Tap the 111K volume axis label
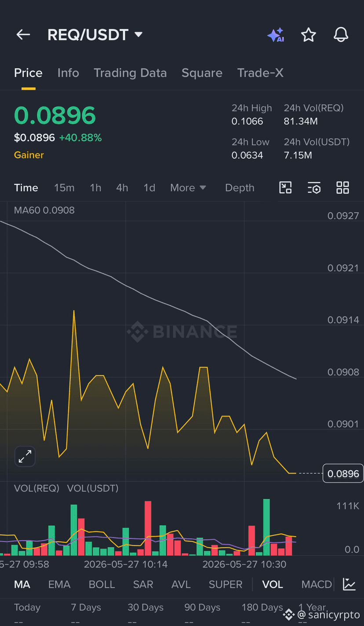Screen dimensions: 364x626 pyautogui.click(x=348, y=506)
